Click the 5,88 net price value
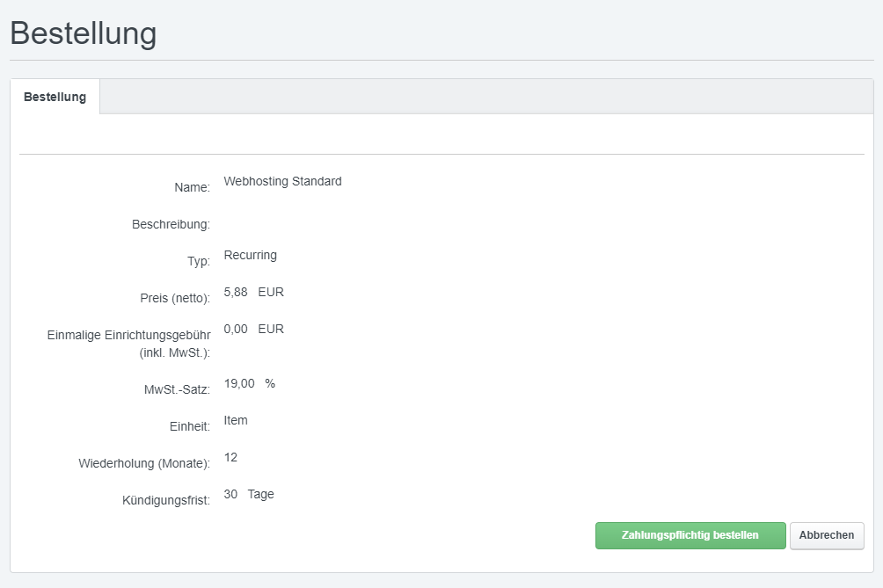This screenshot has height=588, width=883. (x=236, y=292)
